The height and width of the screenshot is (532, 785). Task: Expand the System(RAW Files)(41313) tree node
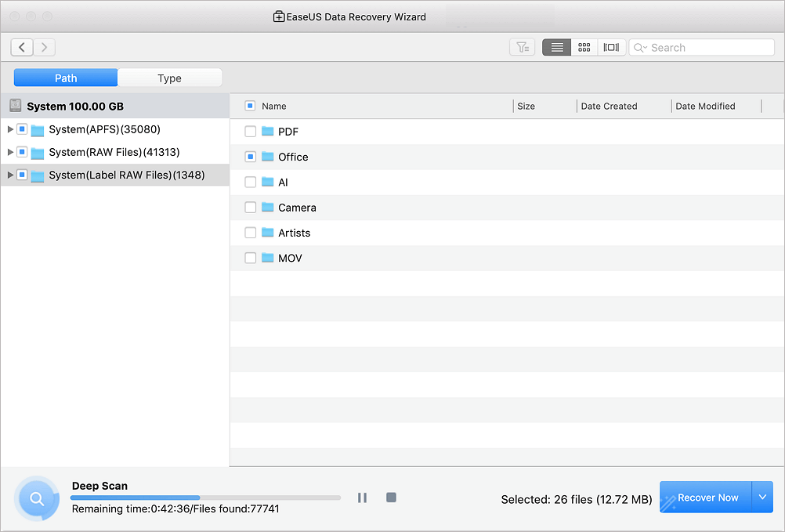(10, 152)
